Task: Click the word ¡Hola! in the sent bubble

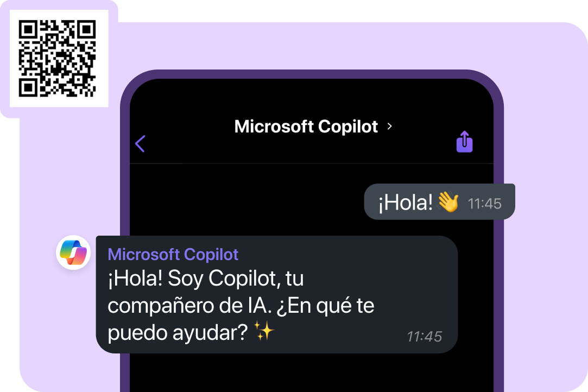Action: [x=405, y=202]
